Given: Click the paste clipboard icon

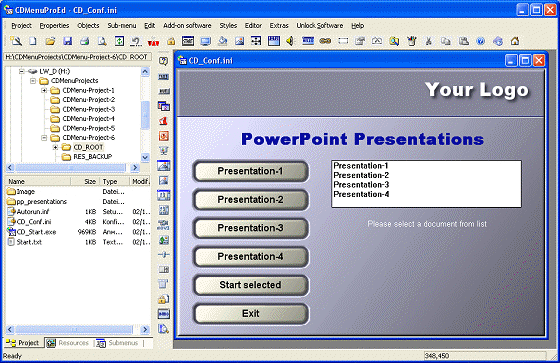Looking at the screenshot, I should [464, 41].
